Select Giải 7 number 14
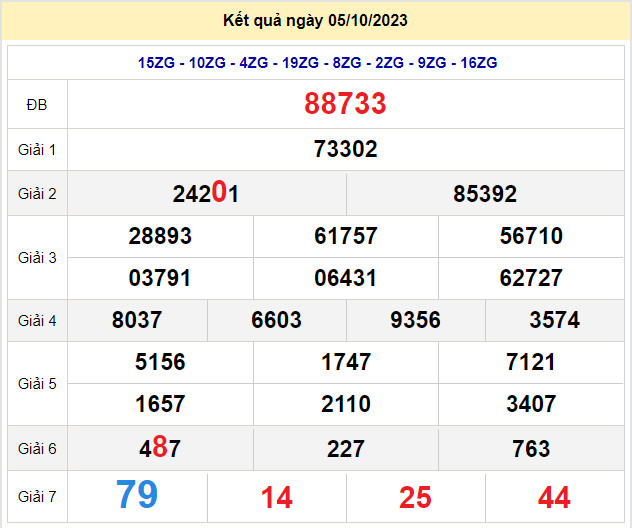Image resolution: width=632 pixels, height=528 pixels. coord(276,497)
